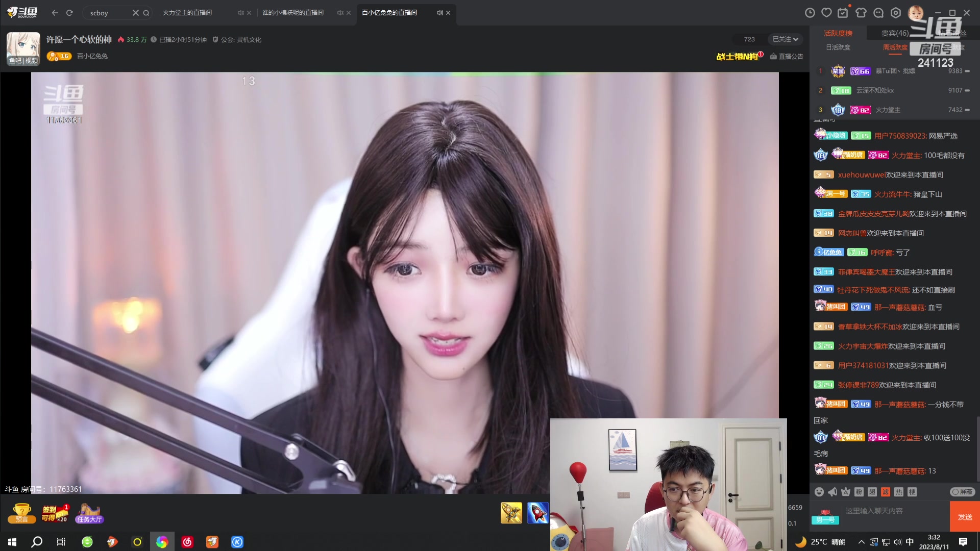Switch to 谁的小棉袄呢的直播间 tab
Image resolution: width=980 pixels, height=551 pixels.
(x=293, y=13)
